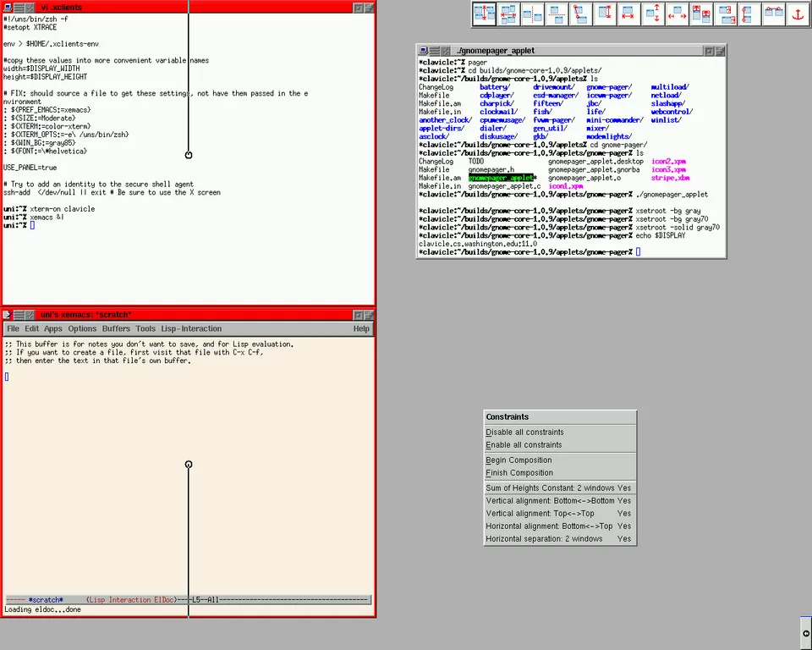
Task: Choose Begin Composition in Constraints menu
Action: click(560, 460)
